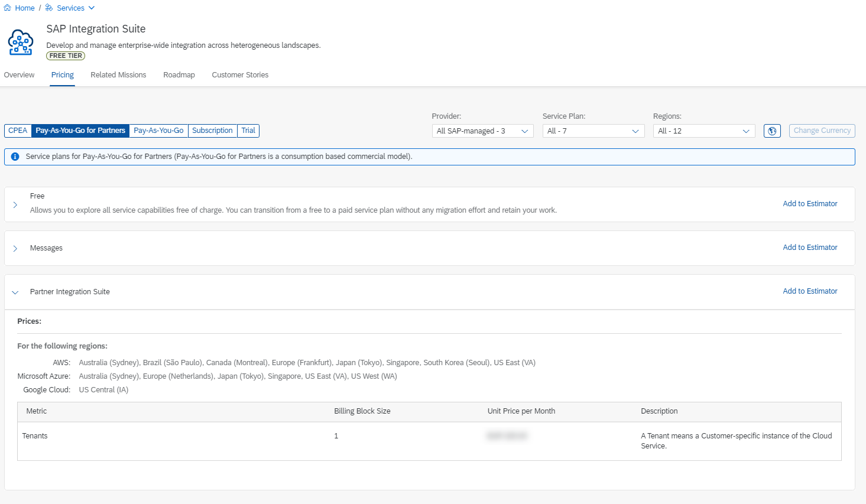Click the blurred unit price value

507,436
